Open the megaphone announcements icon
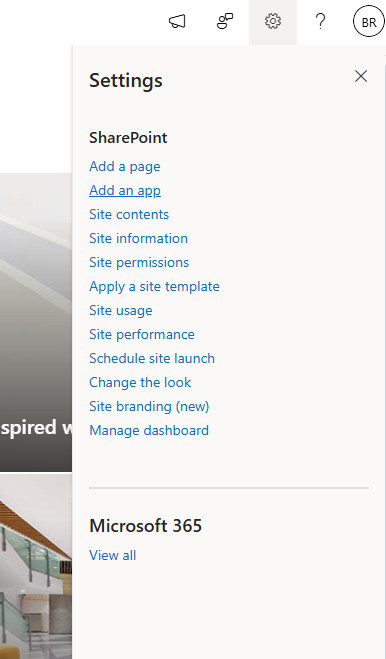The width and height of the screenshot is (386, 659). point(177,21)
